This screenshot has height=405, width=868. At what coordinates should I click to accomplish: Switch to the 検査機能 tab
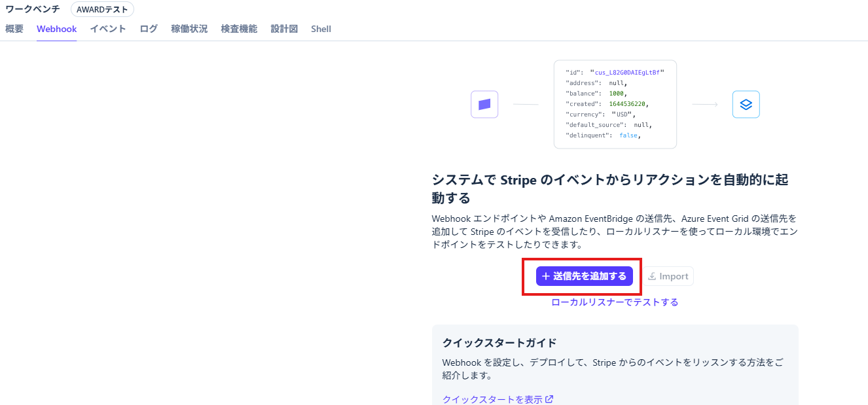239,29
